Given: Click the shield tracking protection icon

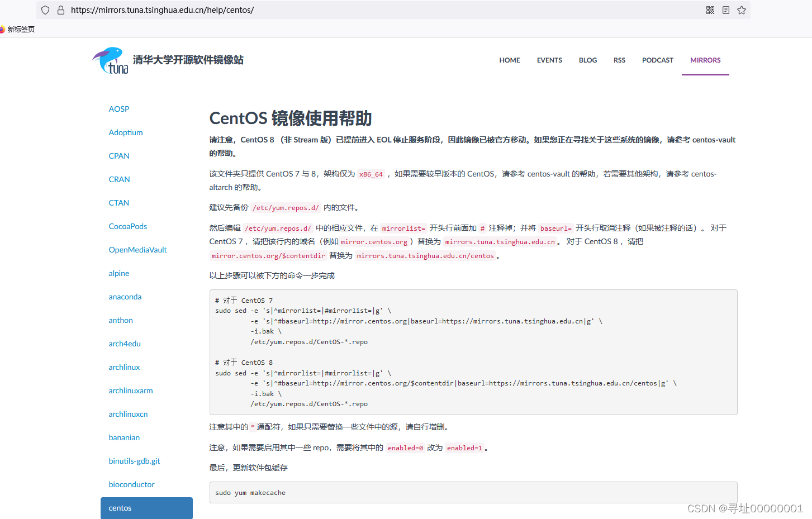Looking at the screenshot, I should [45, 10].
